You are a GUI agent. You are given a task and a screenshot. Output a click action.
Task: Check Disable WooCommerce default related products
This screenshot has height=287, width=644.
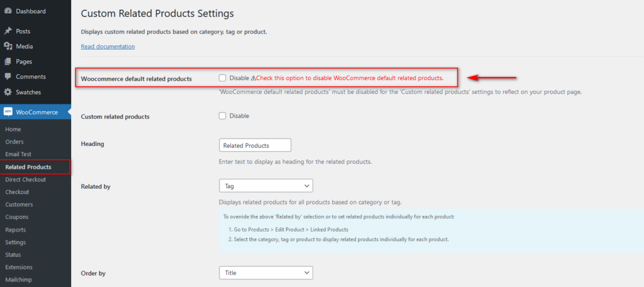(222, 77)
